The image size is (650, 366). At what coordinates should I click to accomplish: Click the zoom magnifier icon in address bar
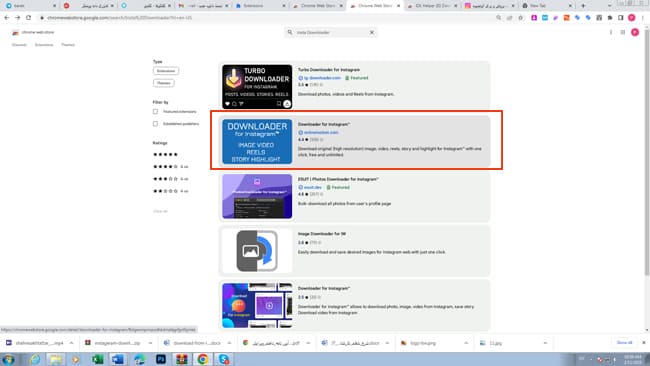tap(499, 18)
